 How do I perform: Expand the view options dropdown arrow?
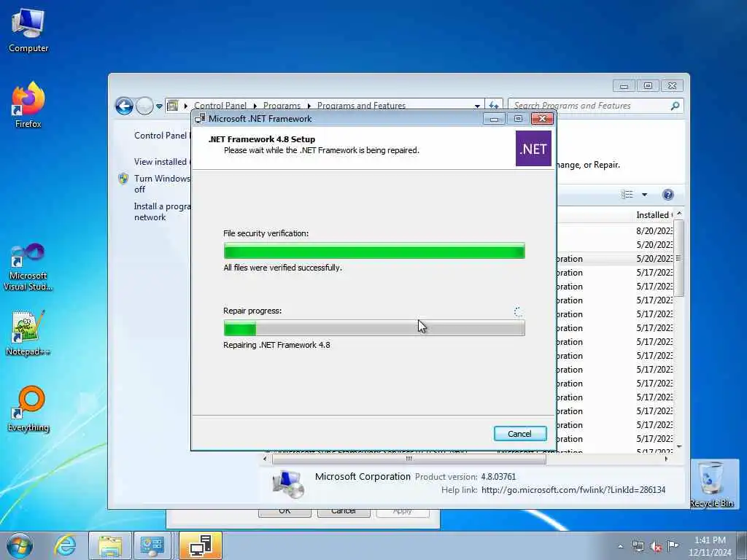pos(644,194)
